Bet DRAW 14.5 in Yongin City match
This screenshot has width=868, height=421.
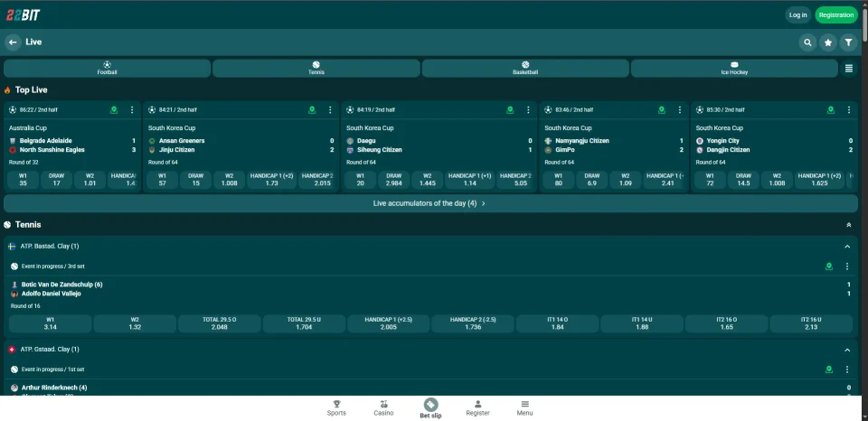tap(743, 180)
